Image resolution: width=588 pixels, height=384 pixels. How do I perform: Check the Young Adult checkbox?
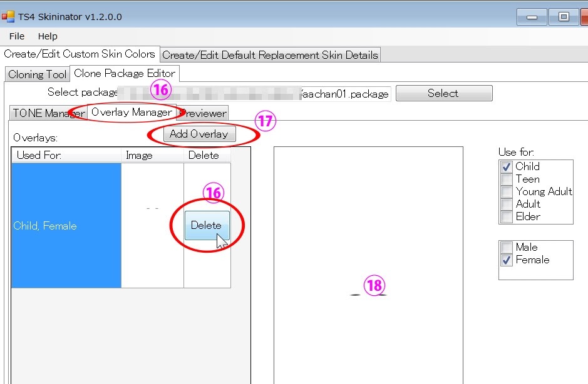507,192
